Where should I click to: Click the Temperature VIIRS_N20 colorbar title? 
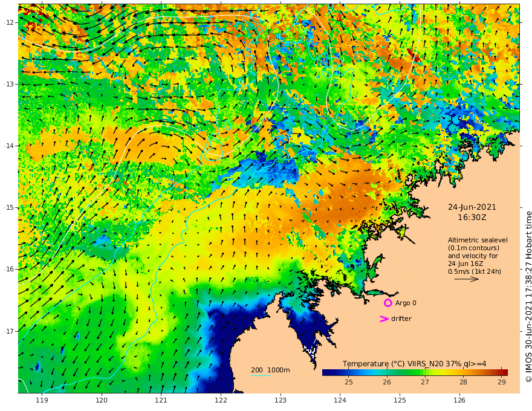(414, 364)
